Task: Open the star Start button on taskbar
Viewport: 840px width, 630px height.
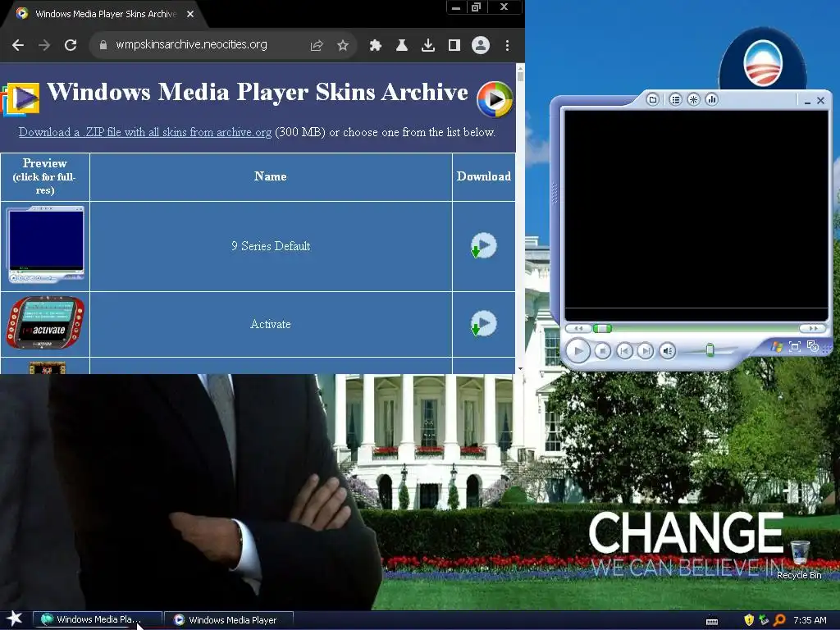Action: [x=15, y=619]
